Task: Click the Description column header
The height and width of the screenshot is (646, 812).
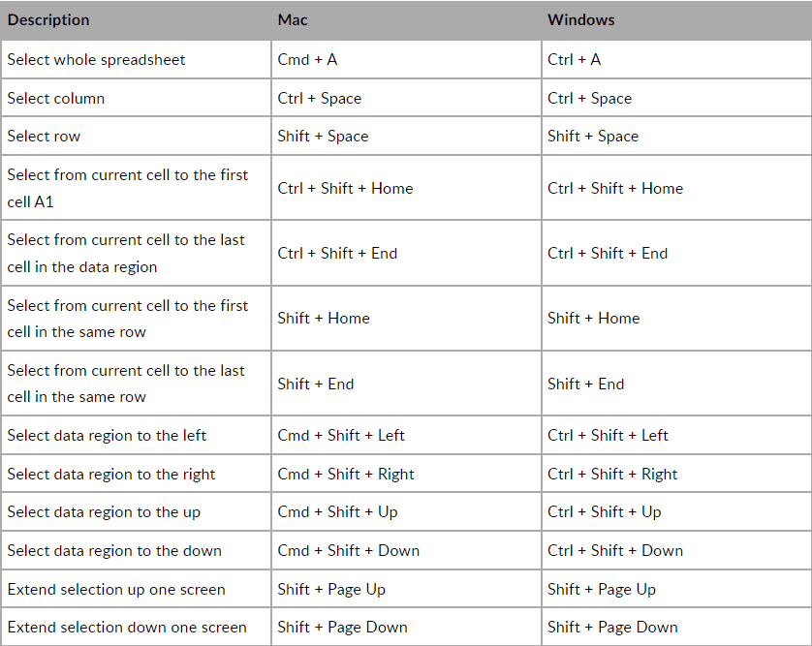Action: (x=48, y=19)
